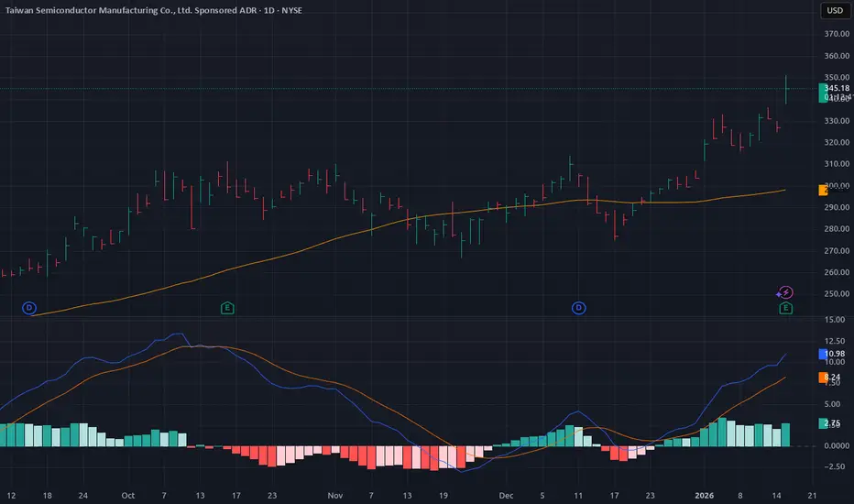
Task: Click the dividend marker below December 11
Action: pyautogui.click(x=578, y=309)
